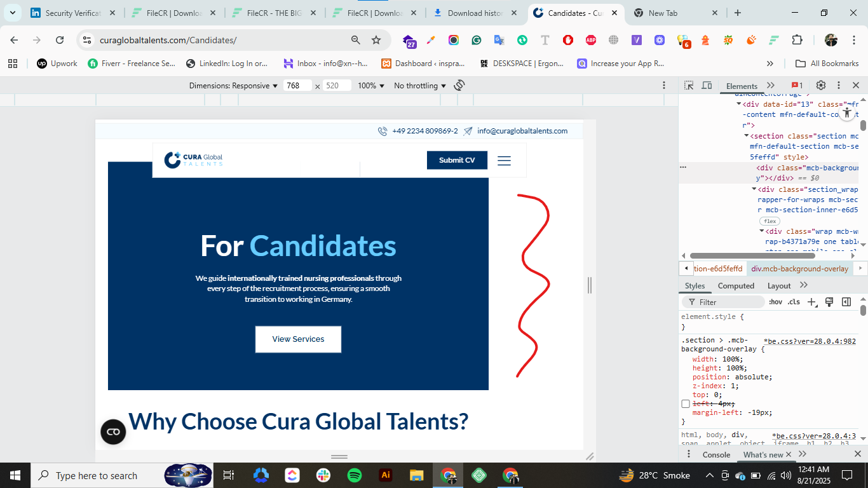Open the All Bookmarks folder
868x488 pixels.
[x=828, y=64]
